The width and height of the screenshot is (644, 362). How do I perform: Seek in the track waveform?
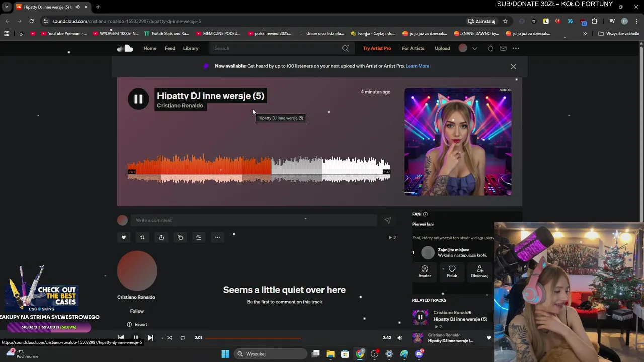[259, 169]
